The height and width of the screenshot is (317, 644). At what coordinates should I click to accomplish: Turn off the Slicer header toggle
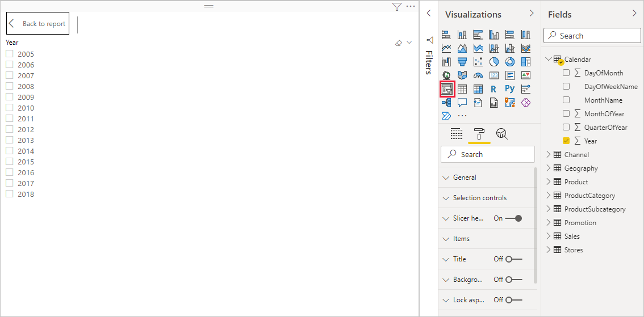[513, 218]
